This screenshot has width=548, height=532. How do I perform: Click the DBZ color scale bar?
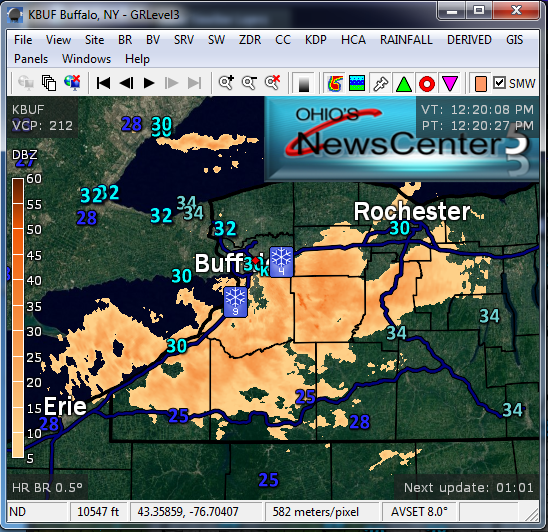tap(18, 318)
